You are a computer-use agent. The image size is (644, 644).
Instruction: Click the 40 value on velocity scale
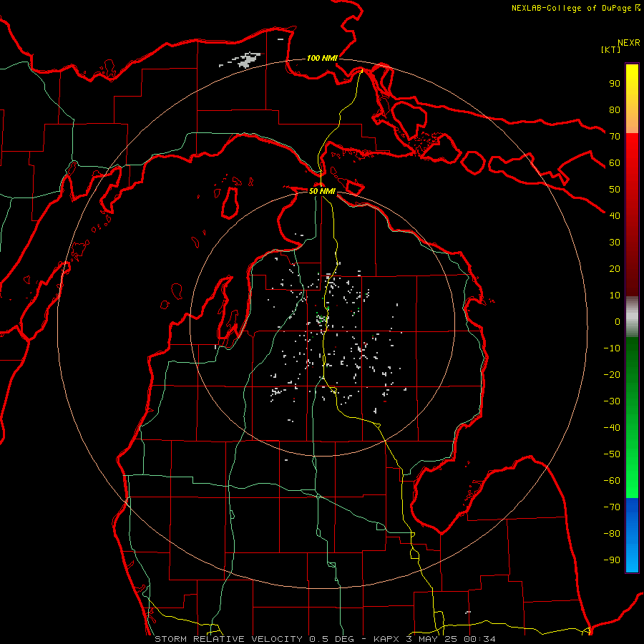(x=615, y=215)
